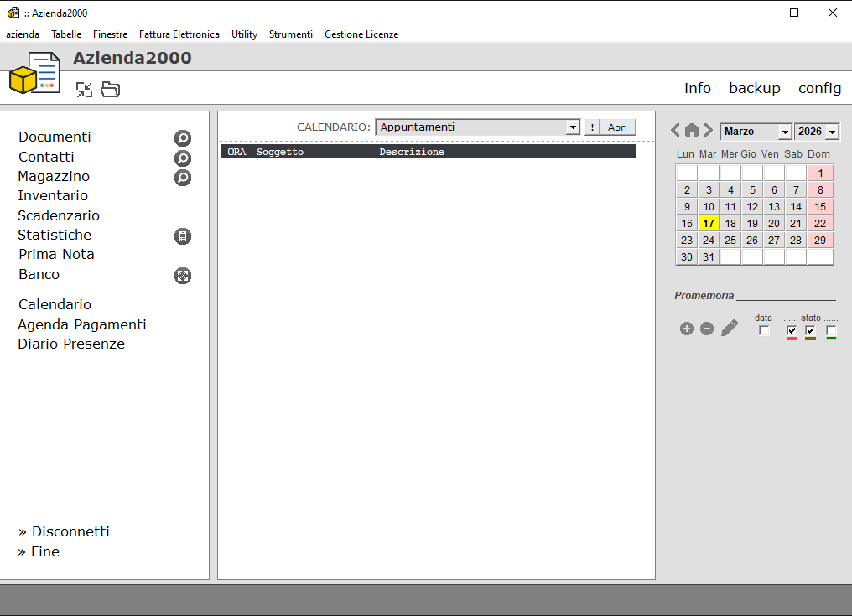The image size is (852, 616).
Task: Click the calculator icon next to Statistiche
Action: coord(182,236)
